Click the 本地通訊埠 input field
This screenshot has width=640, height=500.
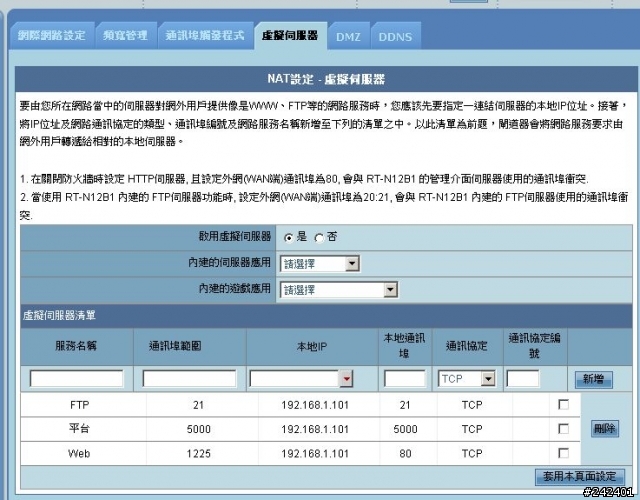(404, 378)
